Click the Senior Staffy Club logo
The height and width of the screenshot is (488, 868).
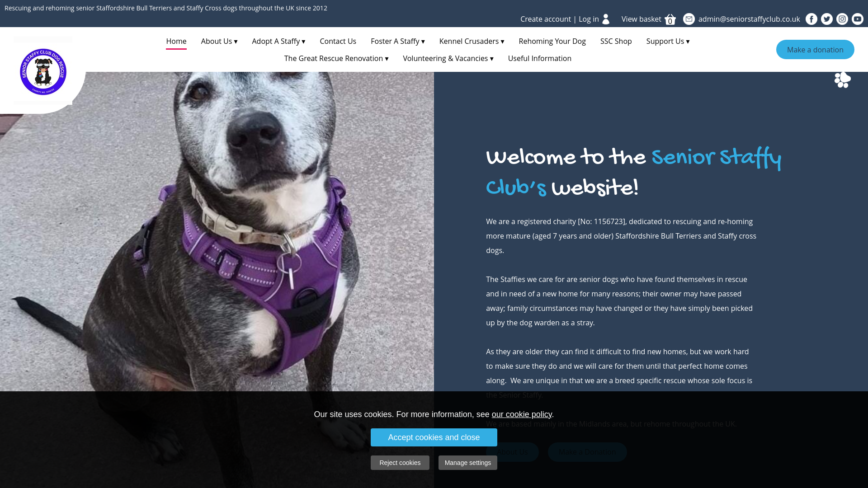pos(43,71)
